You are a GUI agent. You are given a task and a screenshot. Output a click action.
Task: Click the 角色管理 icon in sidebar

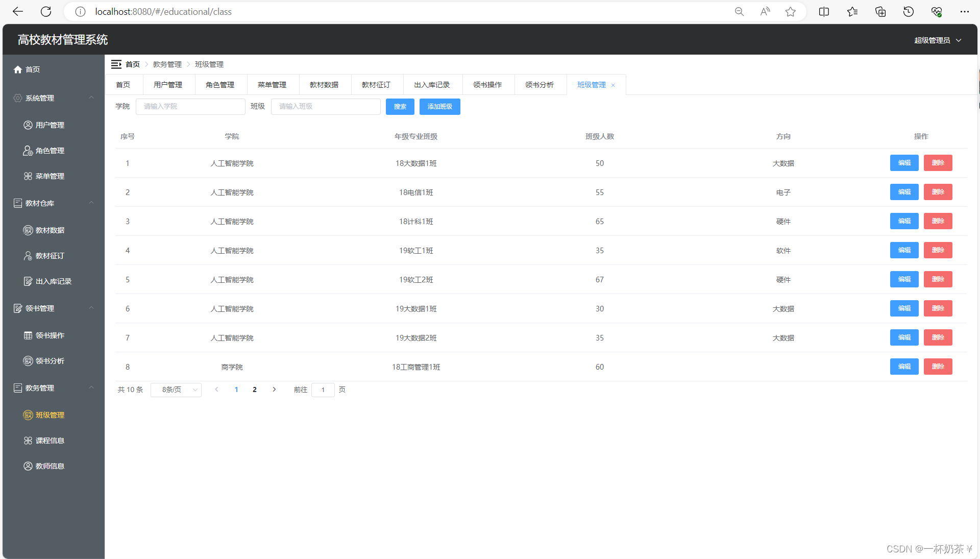pyautogui.click(x=28, y=151)
